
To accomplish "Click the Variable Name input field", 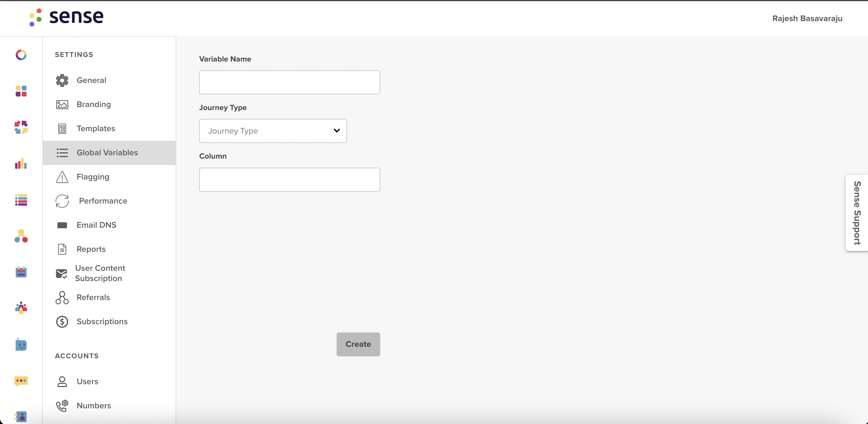I will pos(289,82).
